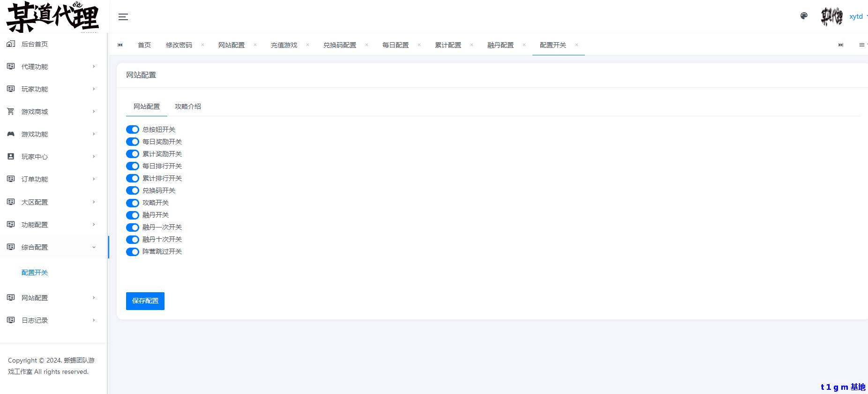
Task: Close the 融丹配置 tab
Action: [524, 45]
